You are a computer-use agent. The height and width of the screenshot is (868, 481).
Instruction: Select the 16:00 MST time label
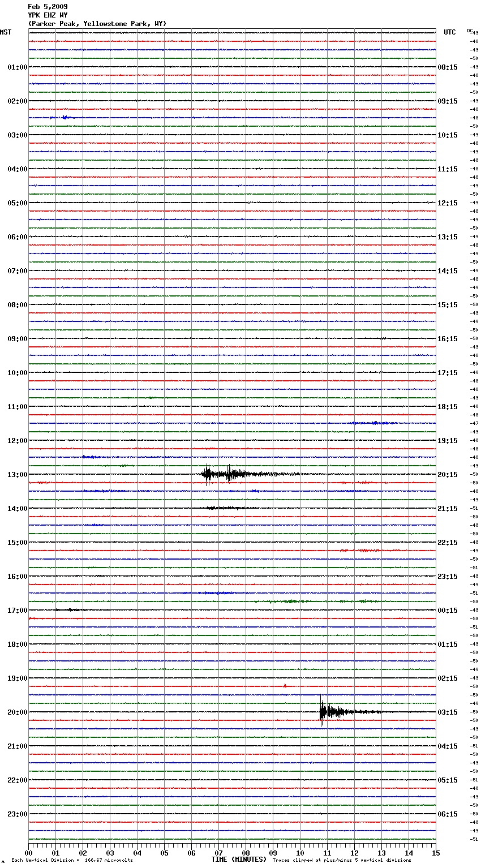(18, 577)
